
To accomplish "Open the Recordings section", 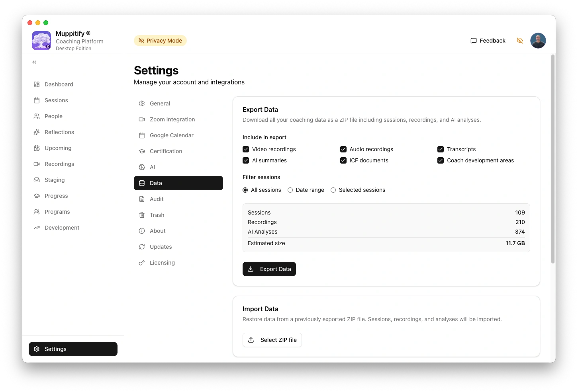I will 59,164.
